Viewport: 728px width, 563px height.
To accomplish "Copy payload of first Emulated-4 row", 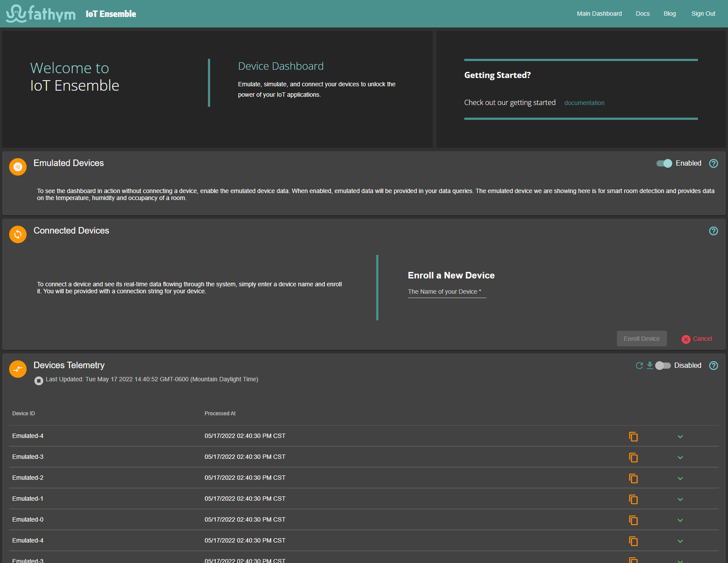I will coord(633,436).
